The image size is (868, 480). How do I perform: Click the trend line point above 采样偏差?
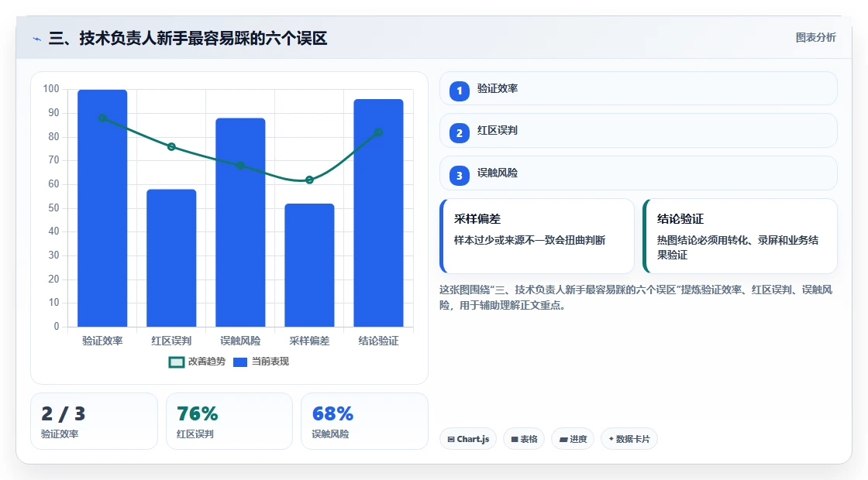[309, 180]
